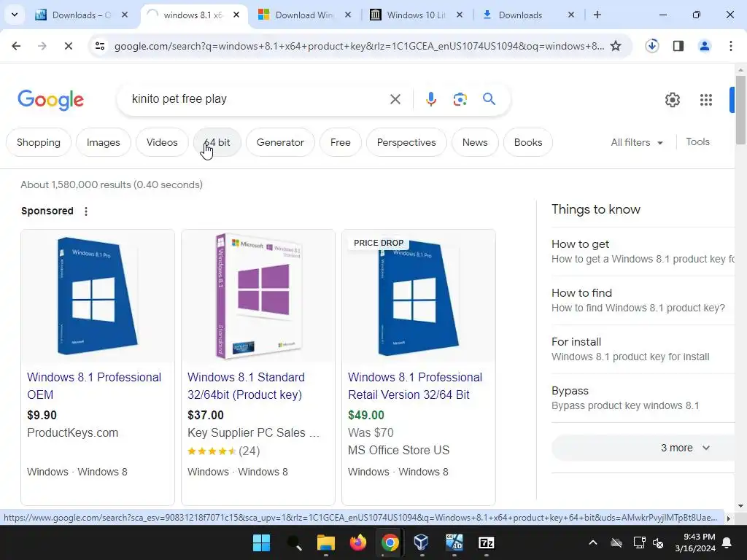The height and width of the screenshot is (560, 747).
Task: Switch to the Windows 10 Lit tab
Action: tap(416, 15)
